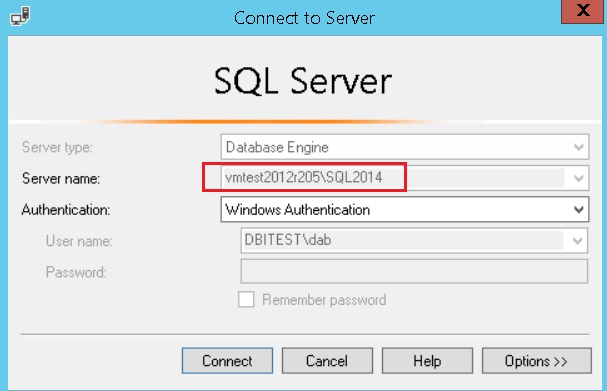Click the Password input field
Image resolution: width=607 pixels, height=391 pixels.
click(414, 272)
